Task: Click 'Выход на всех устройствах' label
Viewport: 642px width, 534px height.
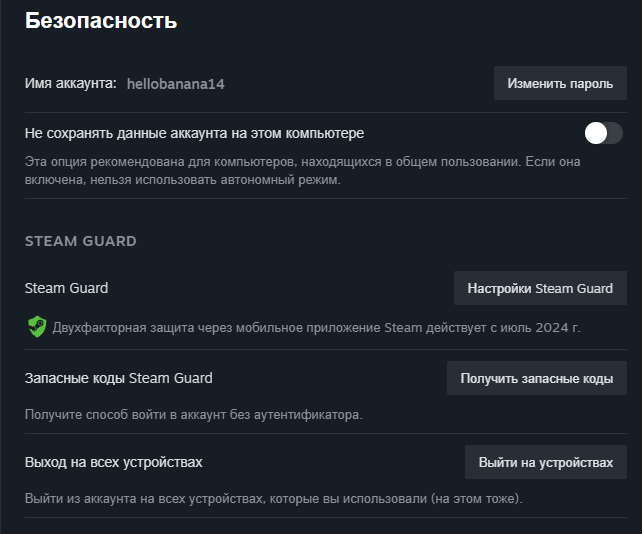Action: 113,462
